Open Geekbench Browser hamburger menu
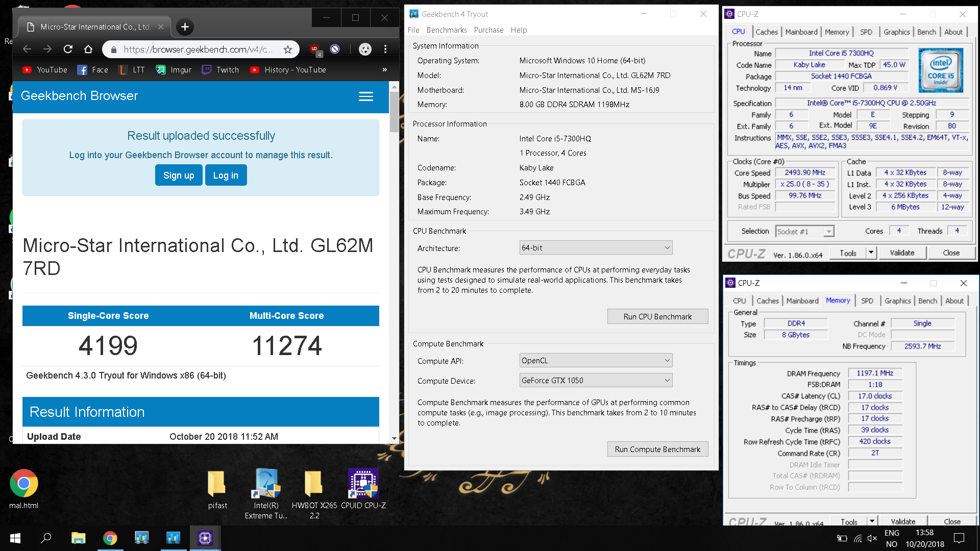Screen dimensions: 980x551 (x=366, y=96)
